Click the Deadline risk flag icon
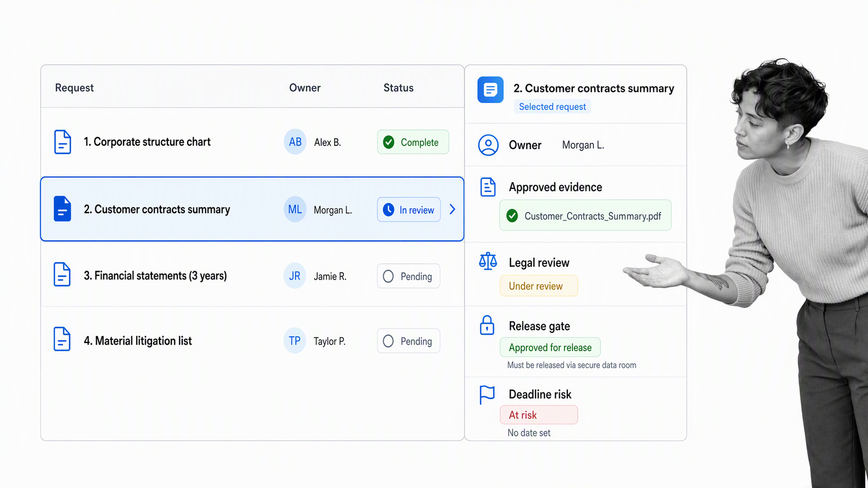 click(x=487, y=395)
